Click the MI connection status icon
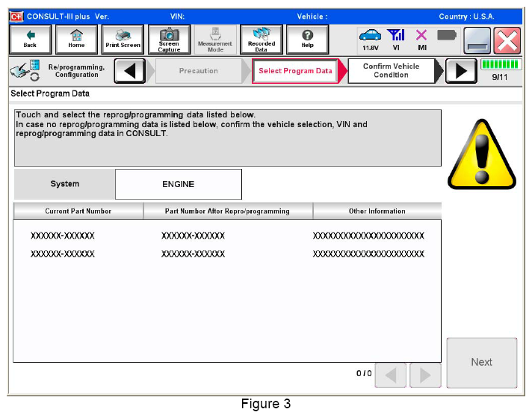The height and width of the screenshot is (418, 532). pyautogui.click(x=421, y=40)
